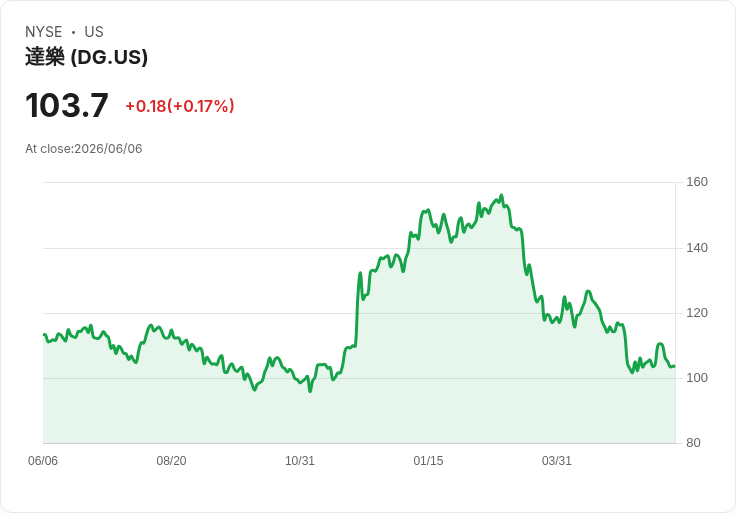Click the US market label
736x513 pixels.
(94, 32)
